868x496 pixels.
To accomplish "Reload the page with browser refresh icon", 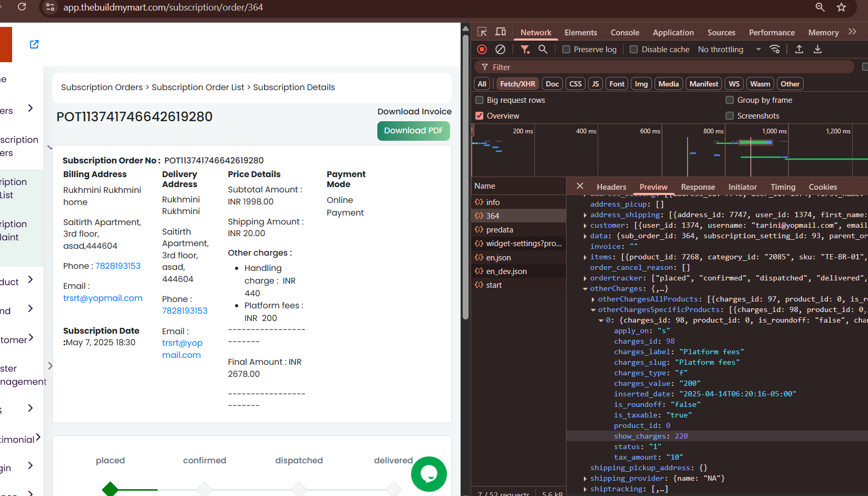I will [22, 7].
